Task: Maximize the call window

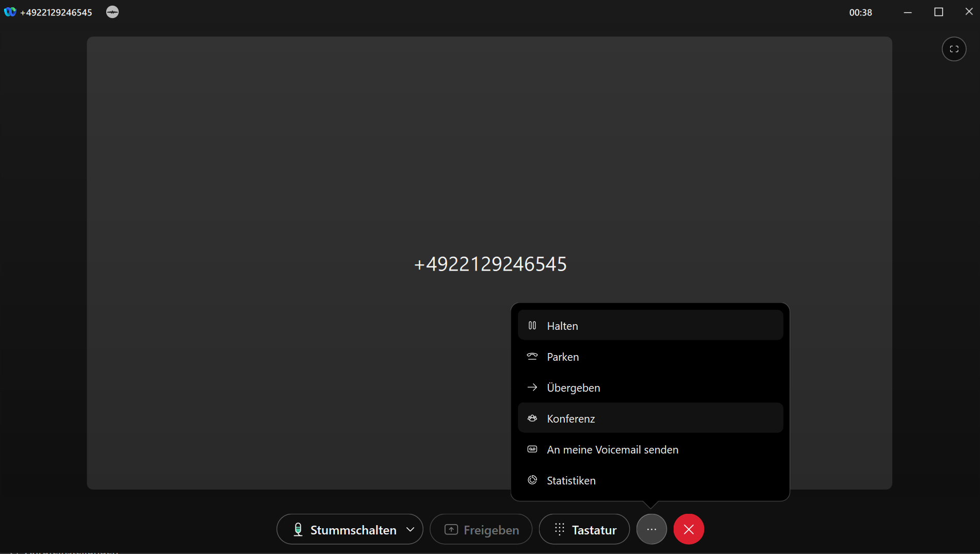Action: tap(938, 12)
